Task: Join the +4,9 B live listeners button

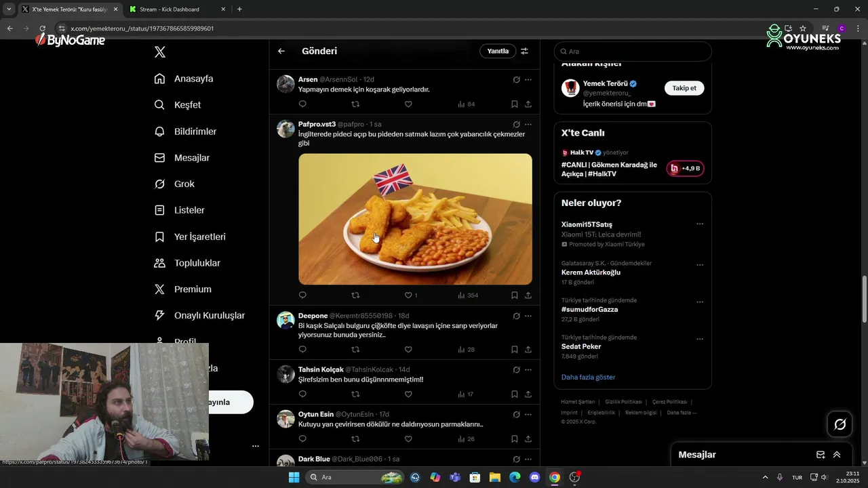Action: click(x=686, y=168)
